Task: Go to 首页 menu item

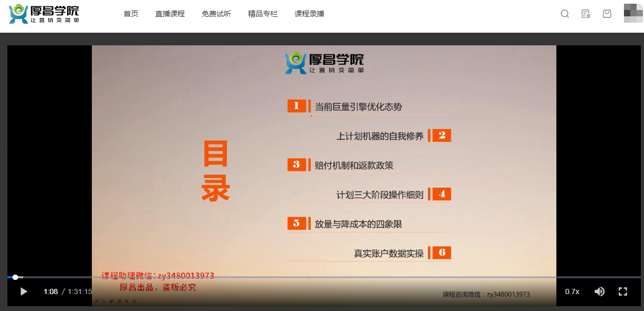Action: 131,14
